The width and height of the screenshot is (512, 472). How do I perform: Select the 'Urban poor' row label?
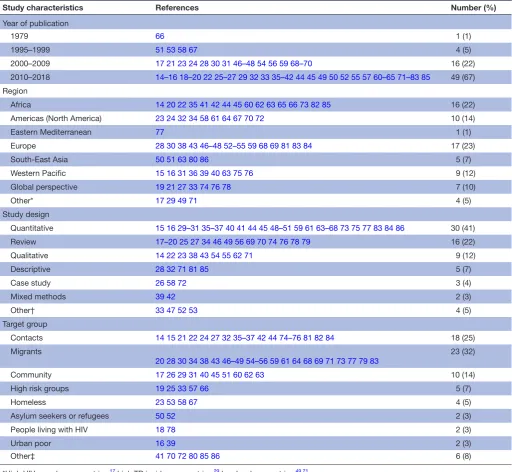pos(31,443)
